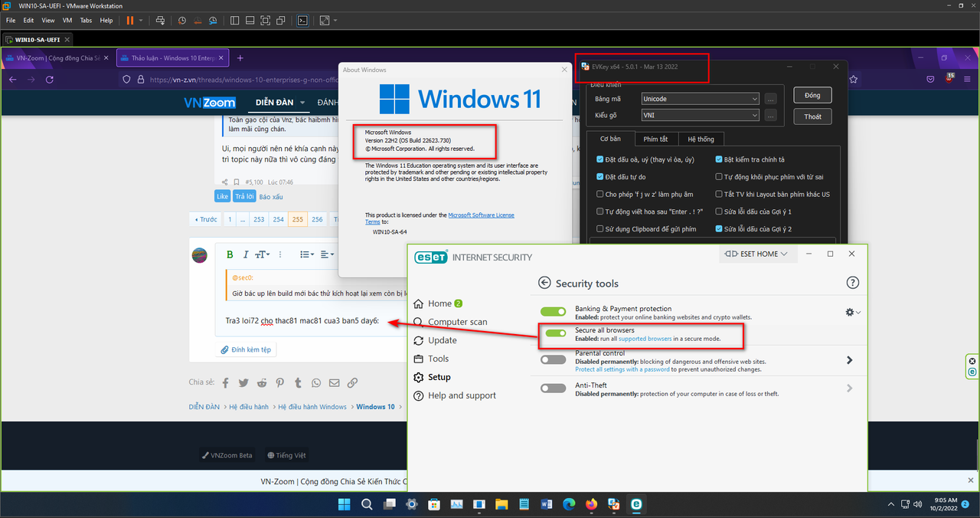Click the VMware take snapshot icon

click(181, 20)
